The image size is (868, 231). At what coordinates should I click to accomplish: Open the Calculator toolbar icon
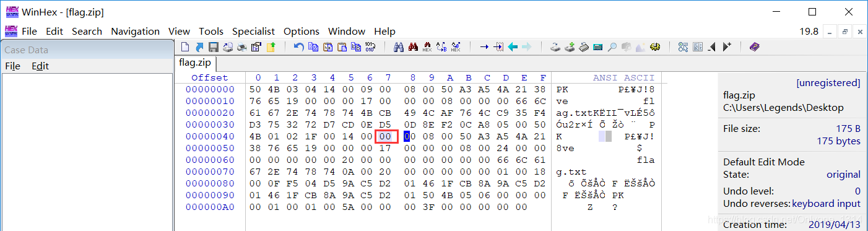[597, 46]
